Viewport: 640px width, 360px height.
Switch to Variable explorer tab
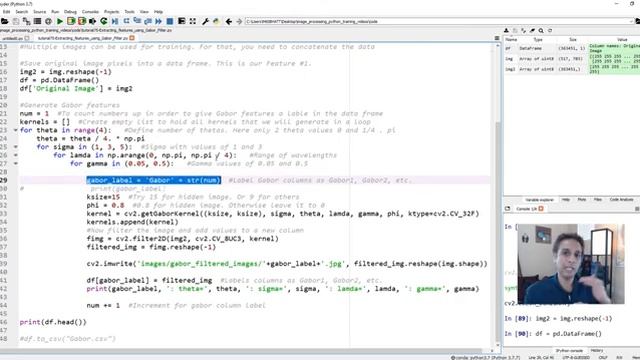539,200
